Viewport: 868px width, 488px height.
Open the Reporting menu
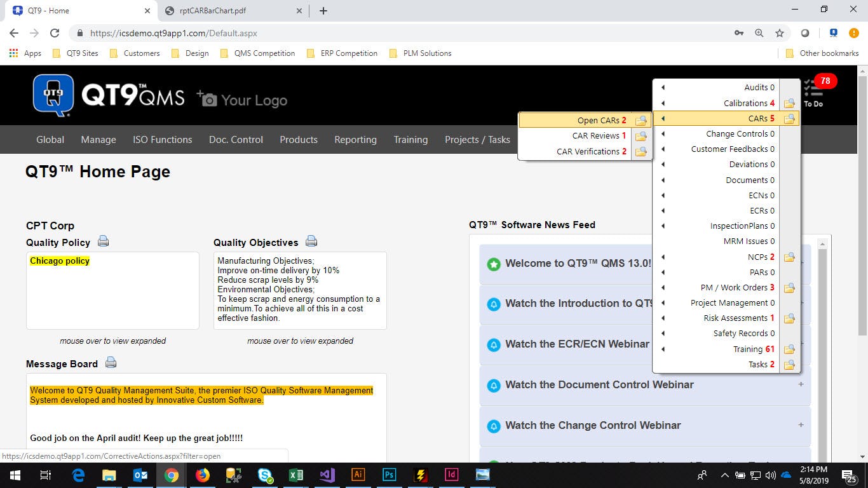click(x=356, y=140)
